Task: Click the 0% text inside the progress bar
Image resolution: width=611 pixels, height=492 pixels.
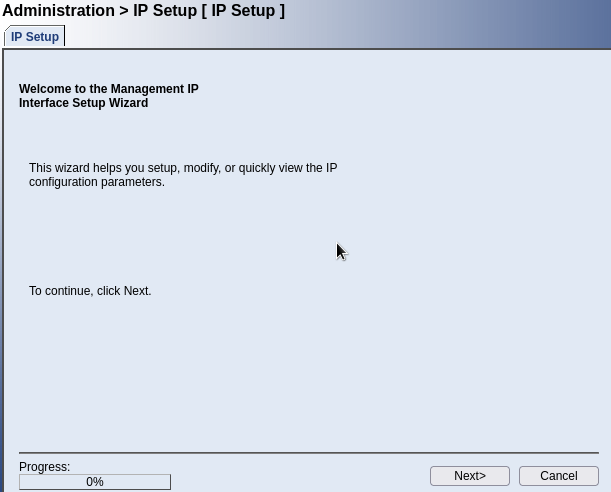Action: 95,482
